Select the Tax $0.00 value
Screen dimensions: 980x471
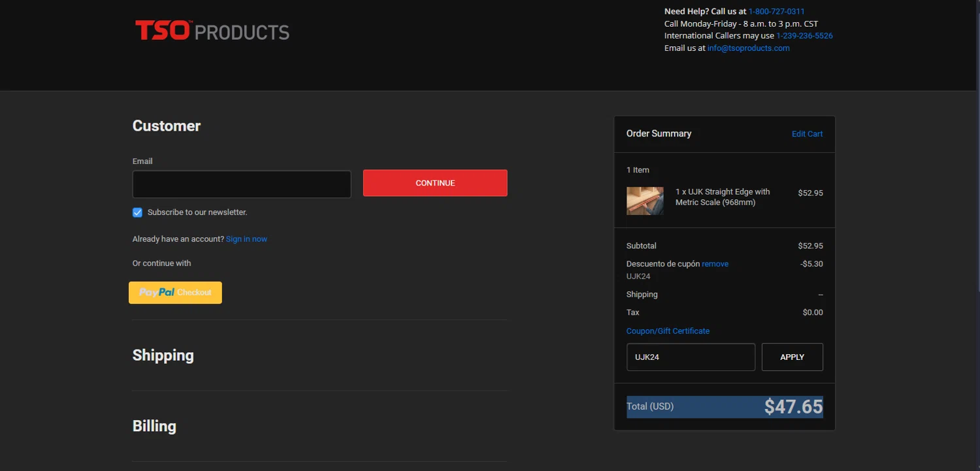[813, 312]
